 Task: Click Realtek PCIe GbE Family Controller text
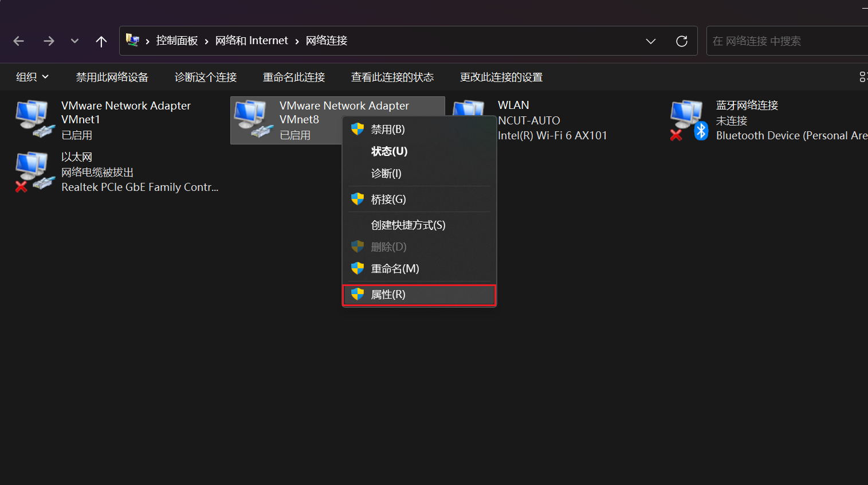pyautogui.click(x=140, y=187)
